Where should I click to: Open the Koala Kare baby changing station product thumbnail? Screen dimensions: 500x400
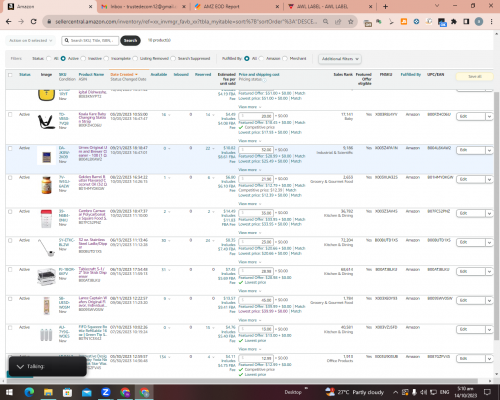tap(46, 122)
